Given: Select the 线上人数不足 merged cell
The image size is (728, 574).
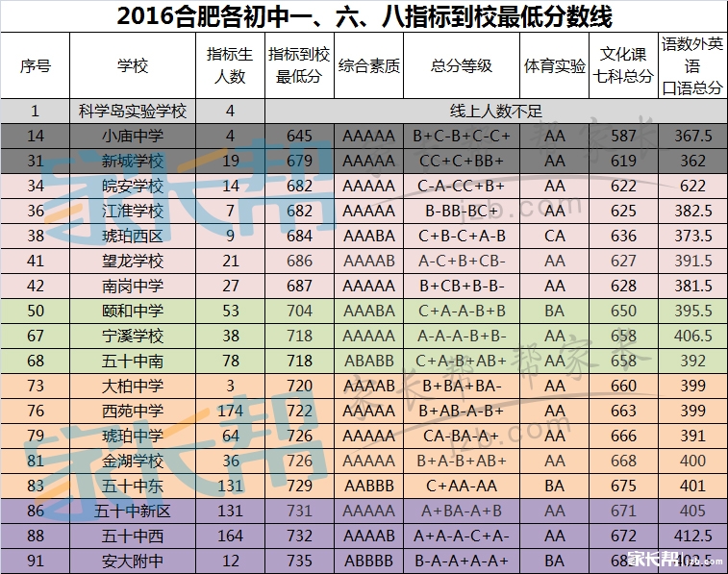Looking at the screenshot, I should click(495, 112).
